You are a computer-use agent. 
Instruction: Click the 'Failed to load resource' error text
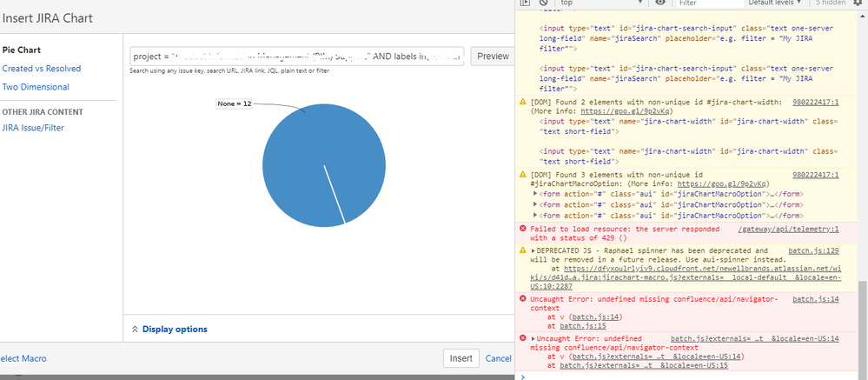tap(626, 234)
